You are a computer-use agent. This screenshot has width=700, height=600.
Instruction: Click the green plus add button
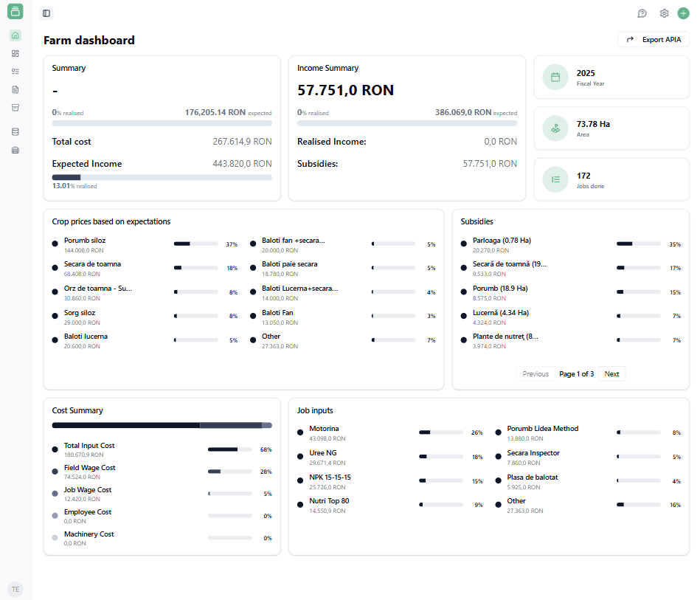[x=683, y=13]
